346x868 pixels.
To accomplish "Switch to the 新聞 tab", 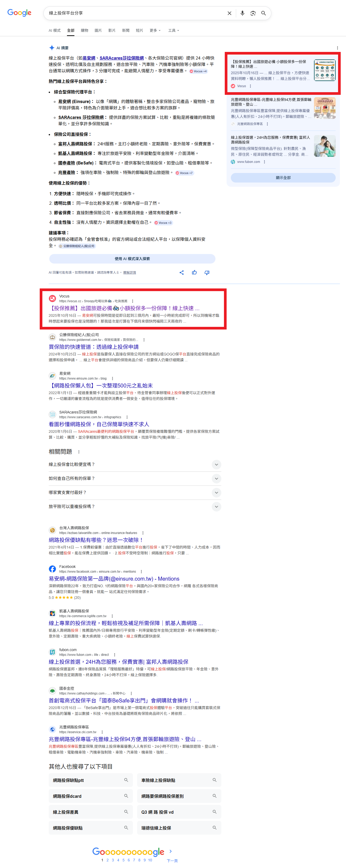I will [126, 30].
